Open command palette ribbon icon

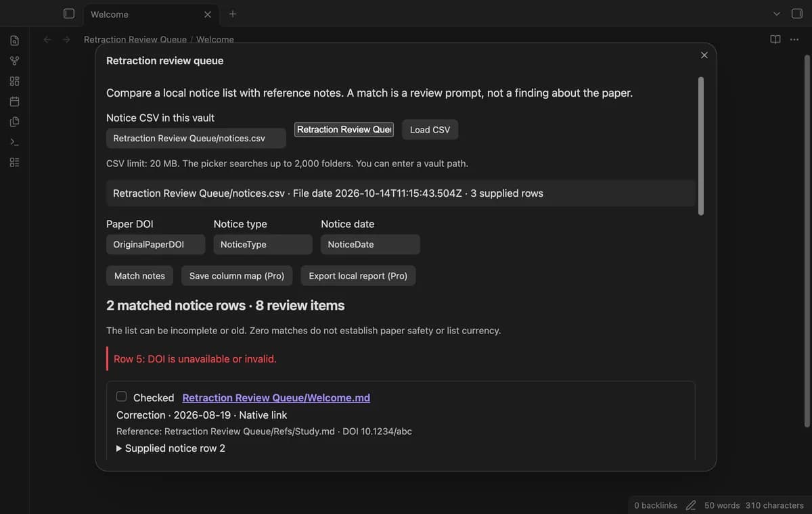(14, 142)
